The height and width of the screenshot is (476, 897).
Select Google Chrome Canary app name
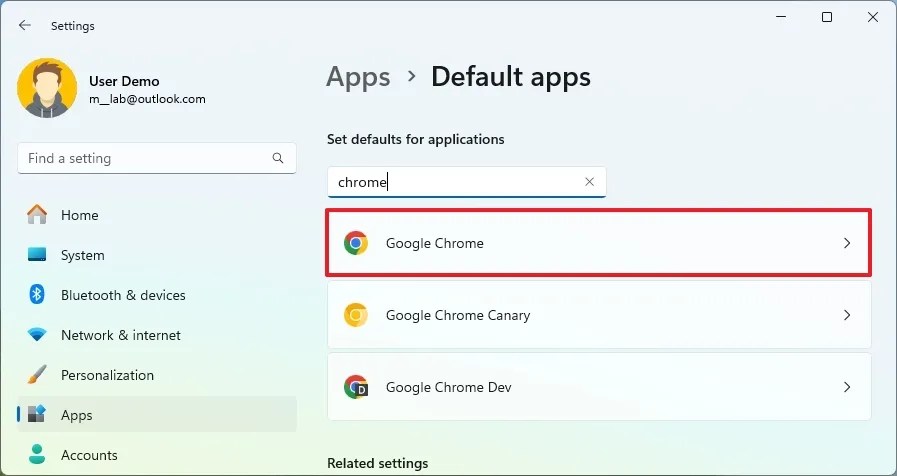(x=458, y=315)
